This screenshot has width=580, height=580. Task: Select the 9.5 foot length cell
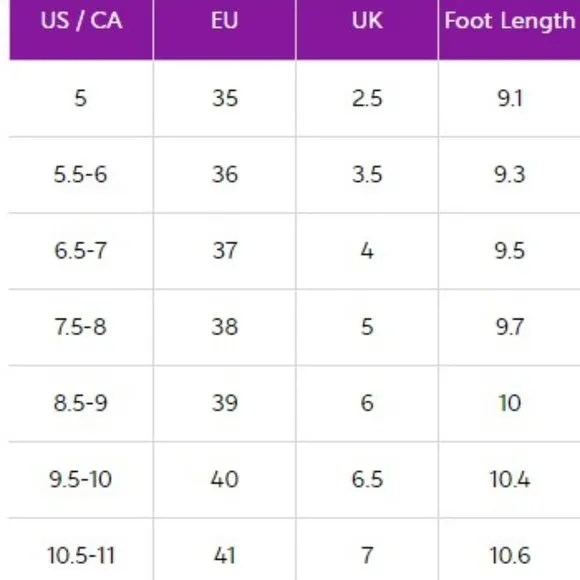[x=509, y=251]
